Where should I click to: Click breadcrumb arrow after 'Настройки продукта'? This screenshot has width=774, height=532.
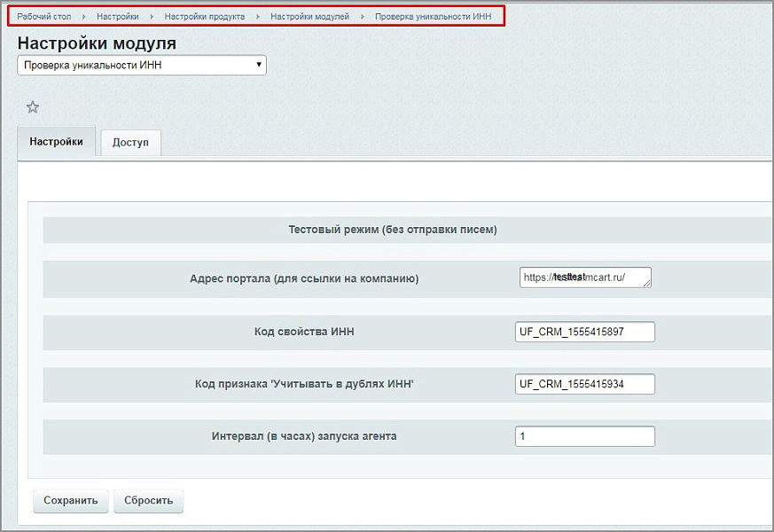pyautogui.click(x=258, y=17)
